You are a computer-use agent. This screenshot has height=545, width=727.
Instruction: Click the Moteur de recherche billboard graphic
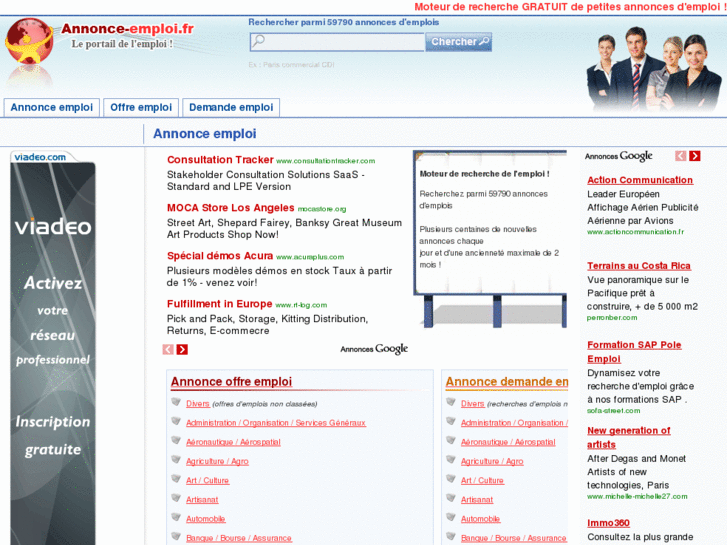tap(490, 239)
